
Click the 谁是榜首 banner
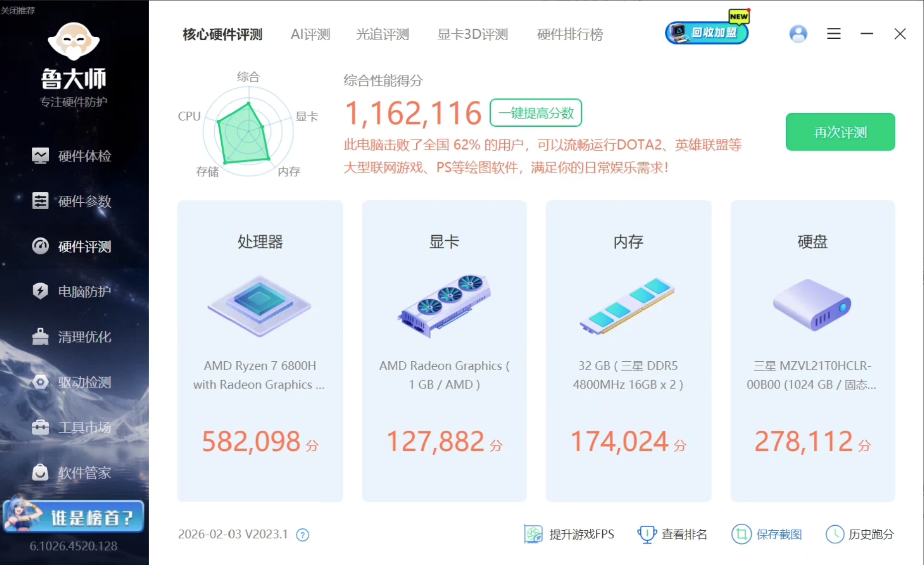[74, 517]
